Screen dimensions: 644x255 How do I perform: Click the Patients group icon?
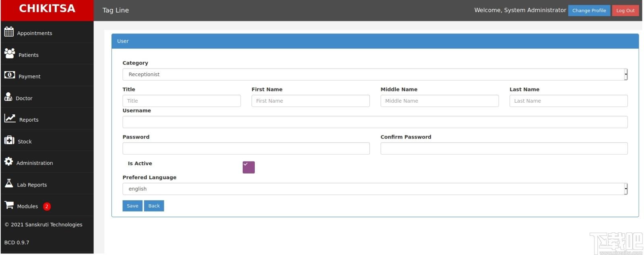pyautogui.click(x=10, y=53)
